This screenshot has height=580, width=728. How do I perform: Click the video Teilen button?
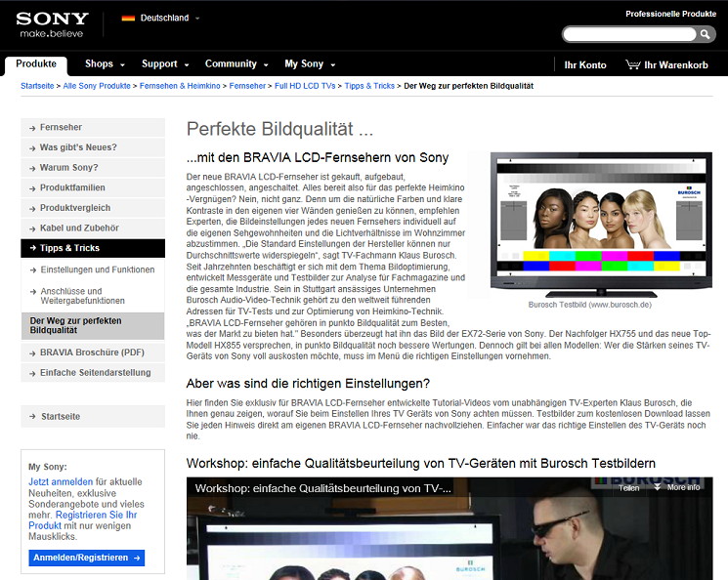tap(628, 488)
